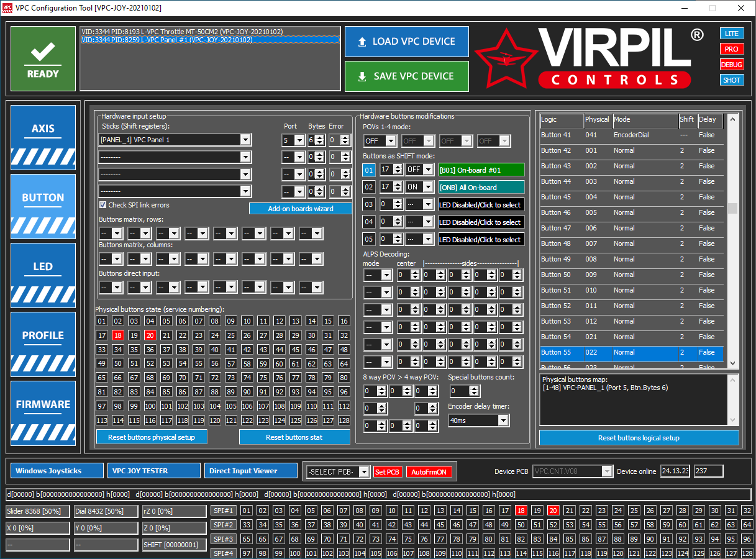Image resolution: width=756 pixels, height=559 pixels.
Task: Click SHIFT [00000001] status field
Action: click(174, 545)
